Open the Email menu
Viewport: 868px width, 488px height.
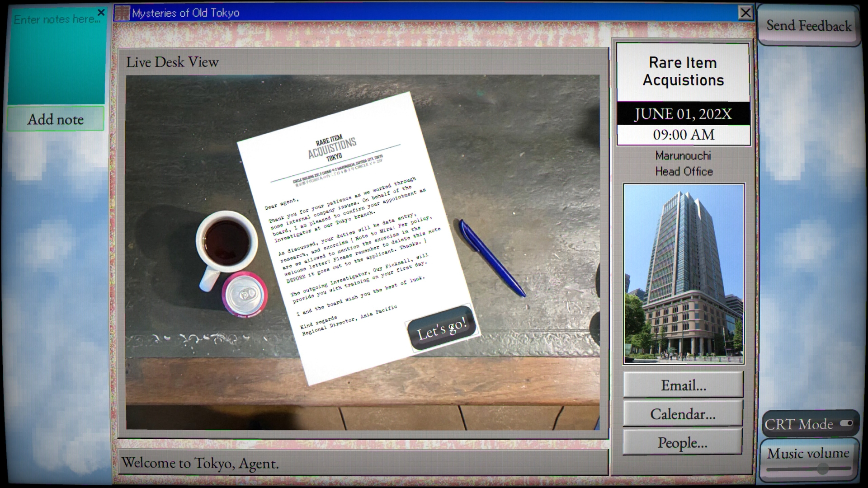coord(683,385)
